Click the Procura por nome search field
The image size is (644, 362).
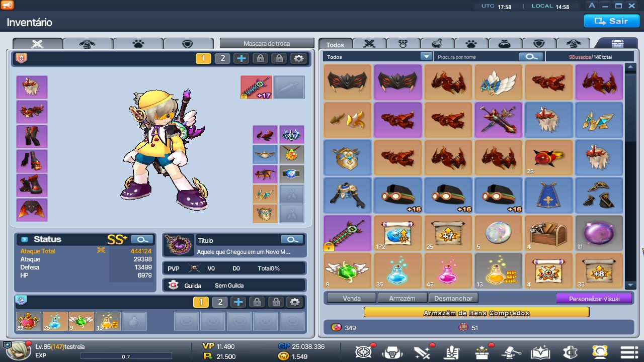coord(475,57)
